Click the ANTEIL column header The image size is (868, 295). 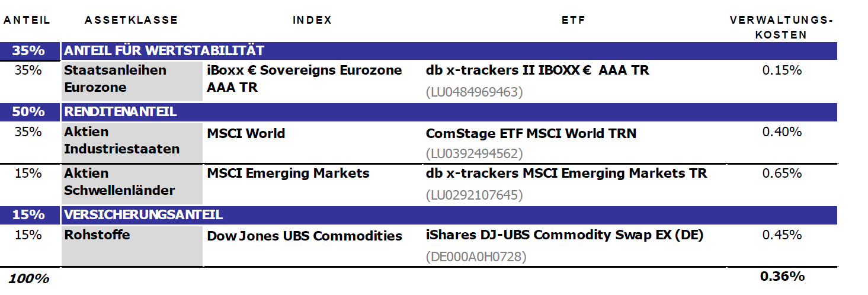[x=28, y=20]
